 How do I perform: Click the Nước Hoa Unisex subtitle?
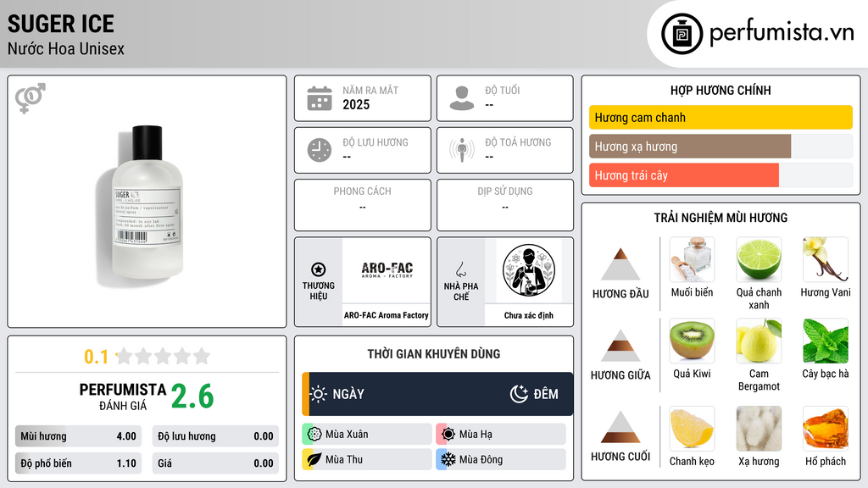pyautogui.click(x=66, y=48)
